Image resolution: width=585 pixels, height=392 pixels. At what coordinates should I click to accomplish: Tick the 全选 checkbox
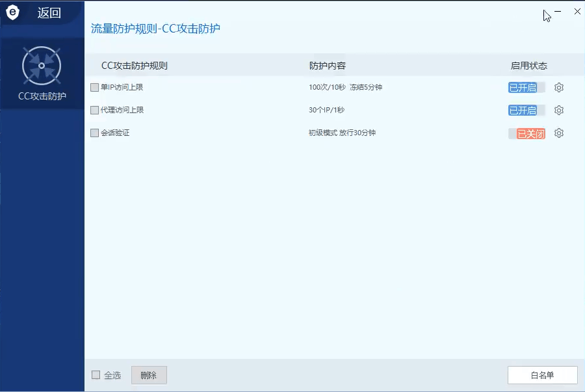click(96, 375)
